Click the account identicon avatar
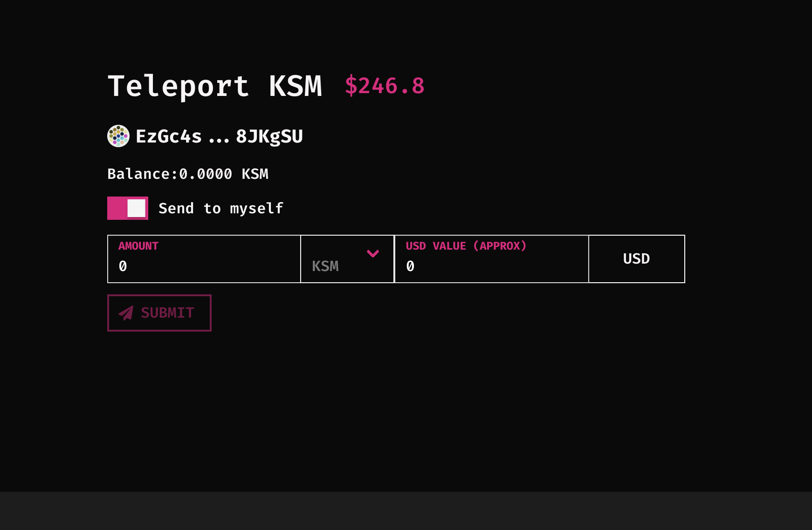The image size is (812, 530). tap(118, 136)
